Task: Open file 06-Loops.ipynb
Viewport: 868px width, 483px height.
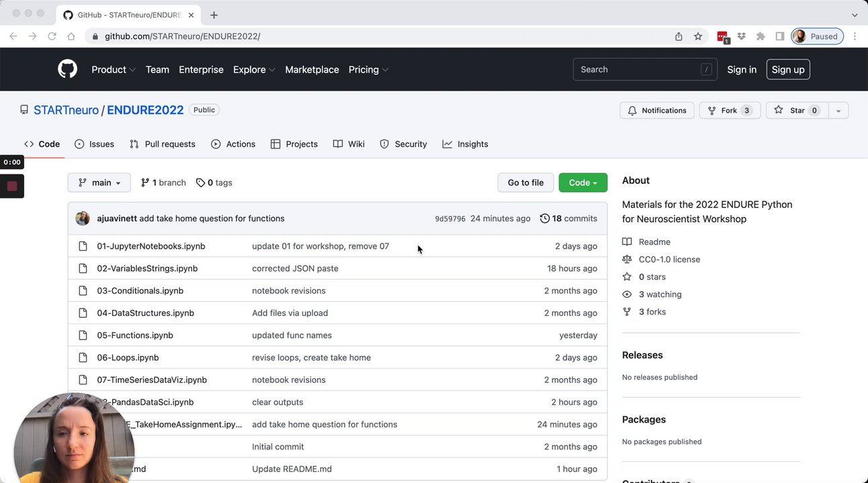Action: pos(128,358)
